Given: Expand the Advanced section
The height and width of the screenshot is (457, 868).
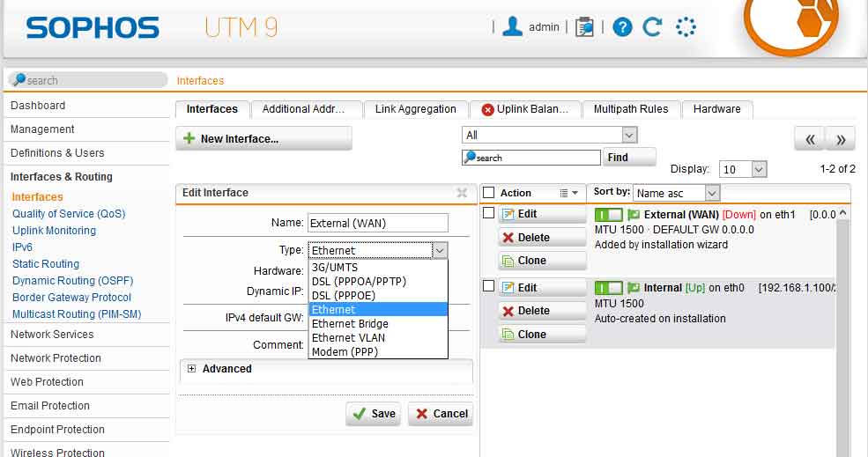Looking at the screenshot, I should 191,368.
